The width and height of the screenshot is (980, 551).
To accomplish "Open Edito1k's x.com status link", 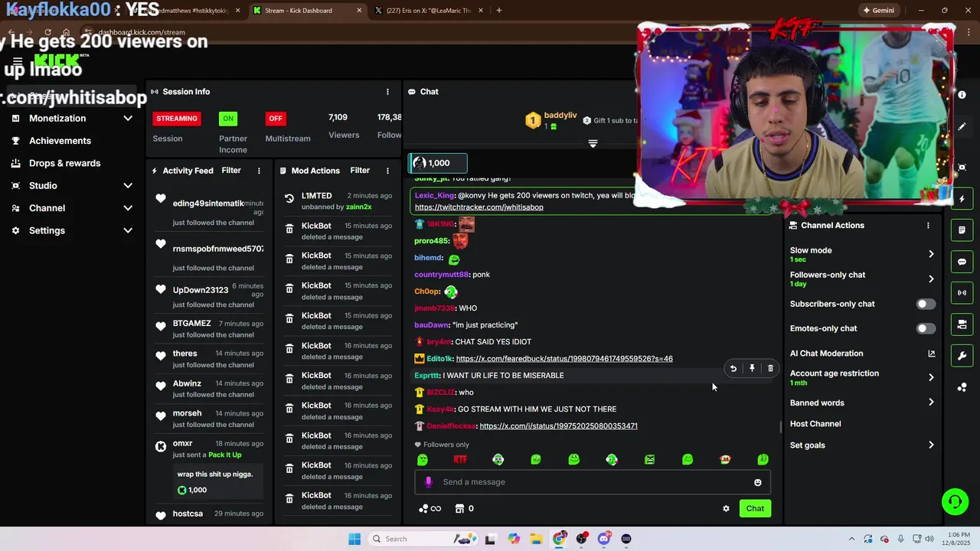I will [x=564, y=359].
